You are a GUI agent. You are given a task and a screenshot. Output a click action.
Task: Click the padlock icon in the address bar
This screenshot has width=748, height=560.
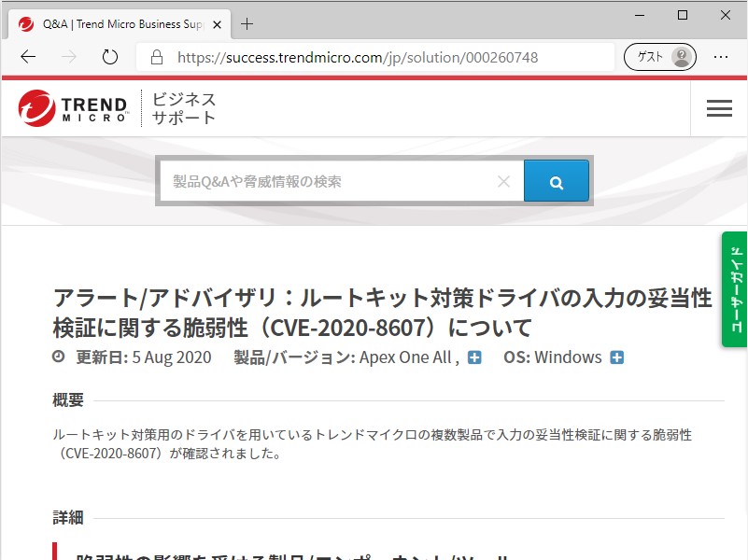156,56
